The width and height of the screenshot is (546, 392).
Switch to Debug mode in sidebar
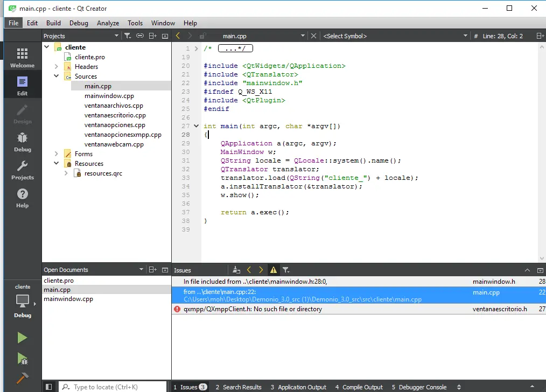click(x=22, y=142)
